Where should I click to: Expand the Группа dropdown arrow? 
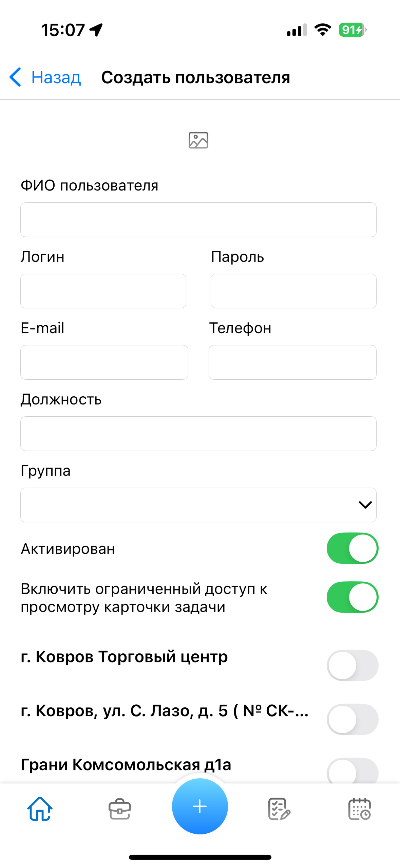[365, 505]
